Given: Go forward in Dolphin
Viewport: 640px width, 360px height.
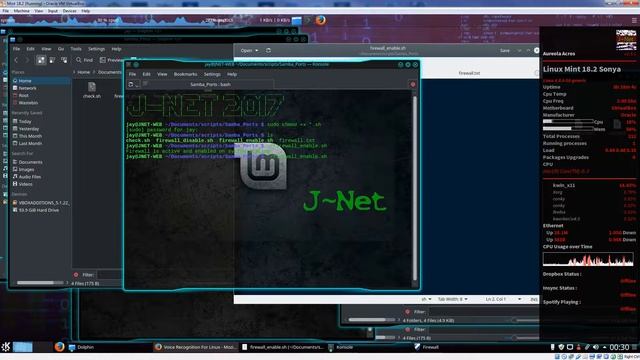Looking at the screenshot, I should 27,60.
